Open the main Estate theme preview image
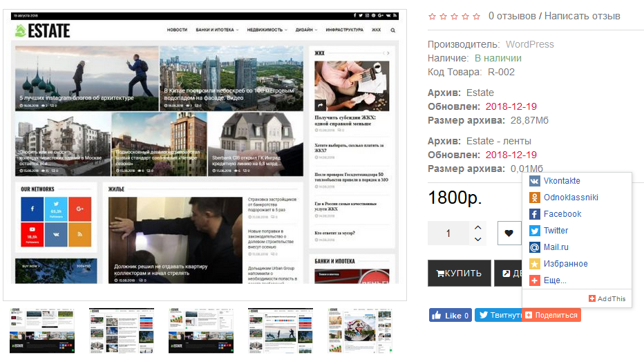This screenshot has width=644, height=364. pyautogui.click(x=205, y=155)
